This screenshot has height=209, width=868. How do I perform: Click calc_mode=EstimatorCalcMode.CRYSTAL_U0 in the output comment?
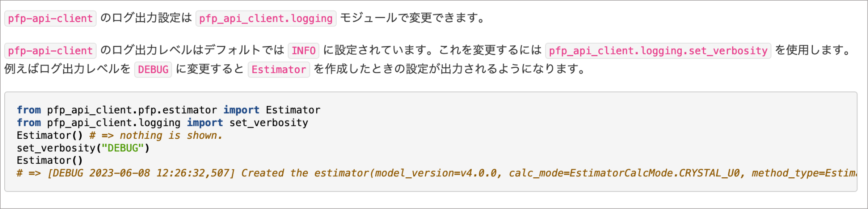point(624,173)
